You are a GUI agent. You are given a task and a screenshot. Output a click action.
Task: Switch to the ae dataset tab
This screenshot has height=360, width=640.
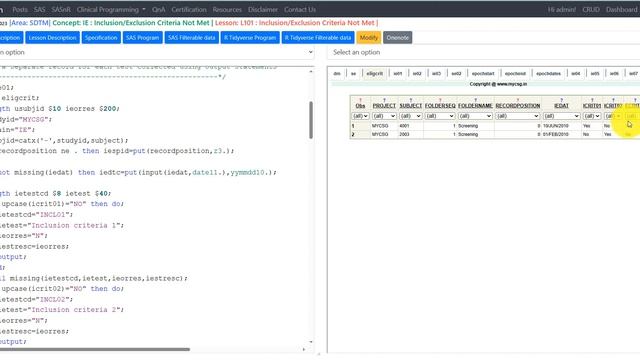pos(353,73)
